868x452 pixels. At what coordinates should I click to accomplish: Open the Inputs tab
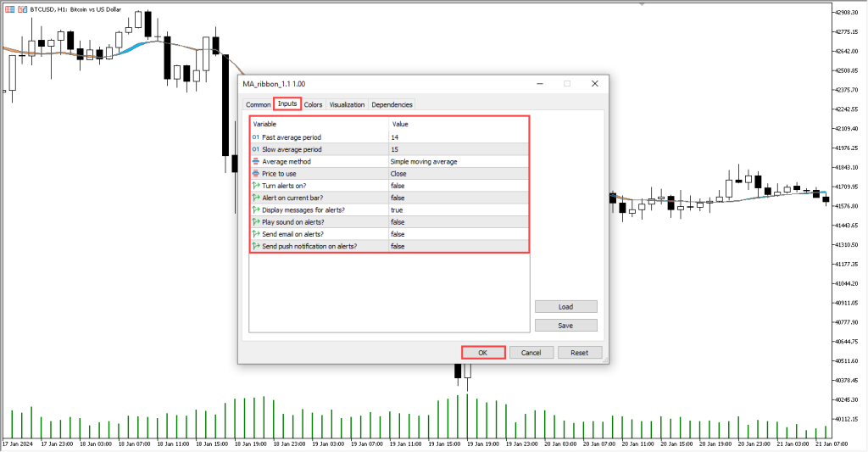(287, 103)
